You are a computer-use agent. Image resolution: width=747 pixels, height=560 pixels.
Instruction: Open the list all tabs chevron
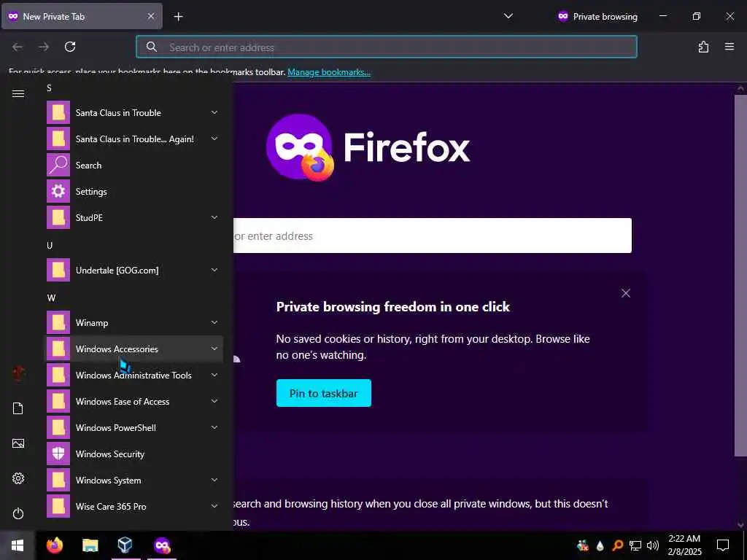point(508,16)
